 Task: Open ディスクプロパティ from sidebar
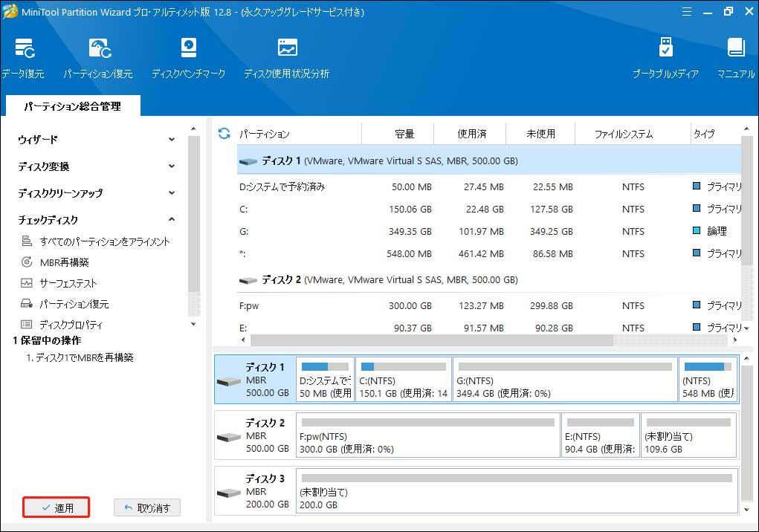tap(62, 325)
